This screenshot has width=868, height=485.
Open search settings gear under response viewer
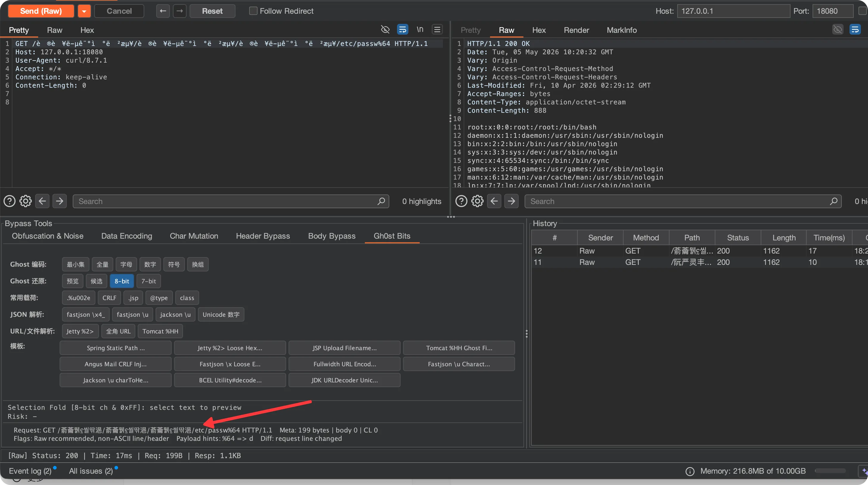478,201
